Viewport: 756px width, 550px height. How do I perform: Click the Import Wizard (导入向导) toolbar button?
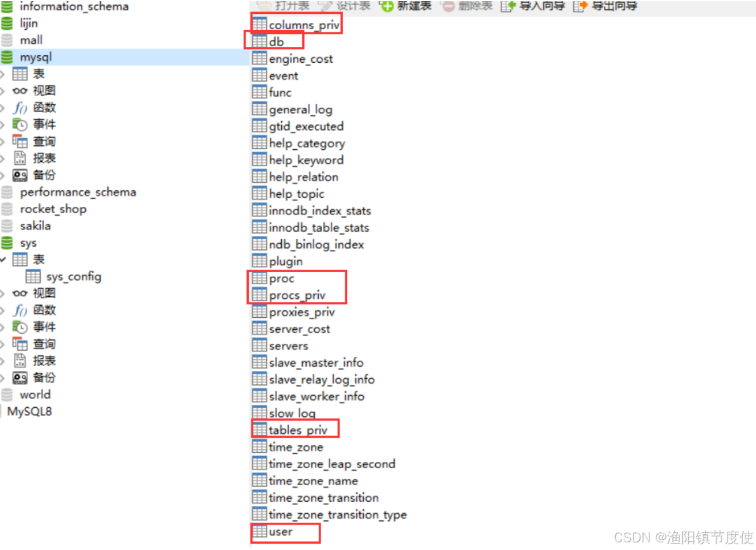(533, 6)
